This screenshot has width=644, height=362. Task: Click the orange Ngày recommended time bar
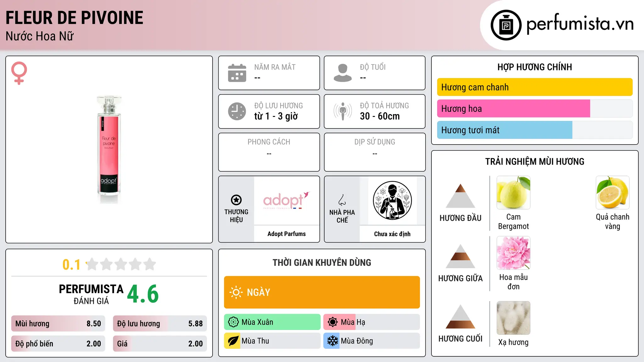click(x=322, y=292)
